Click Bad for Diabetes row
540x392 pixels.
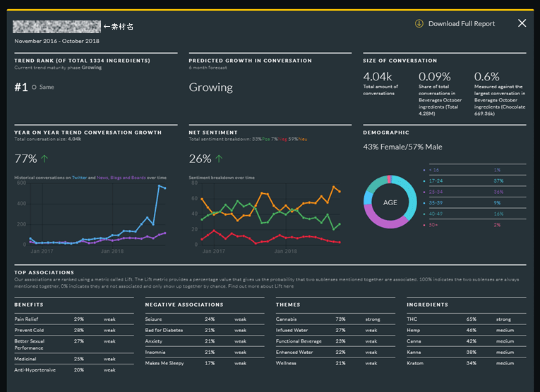pyautogui.click(x=205, y=330)
